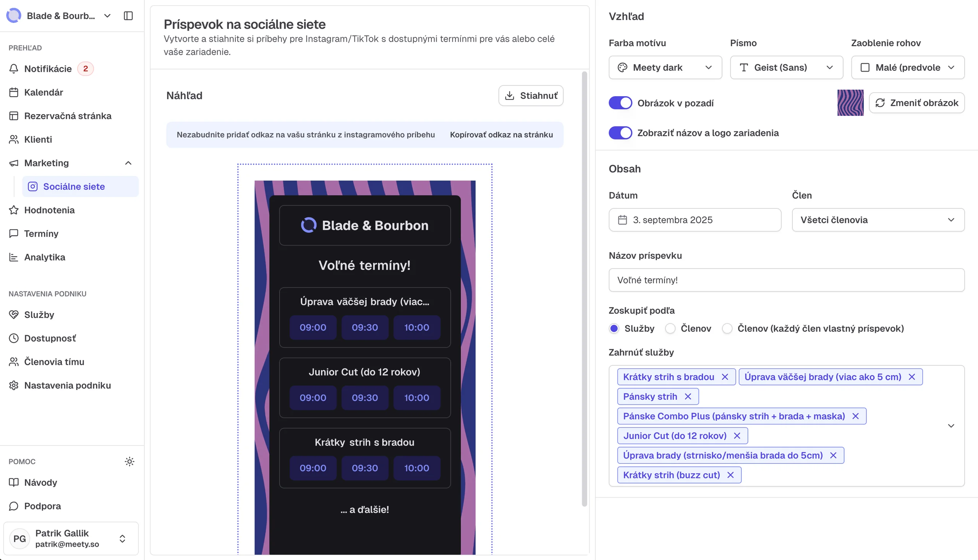This screenshot has height=560, width=978.
Task: Select the Členov grouping radio option
Action: point(670,328)
